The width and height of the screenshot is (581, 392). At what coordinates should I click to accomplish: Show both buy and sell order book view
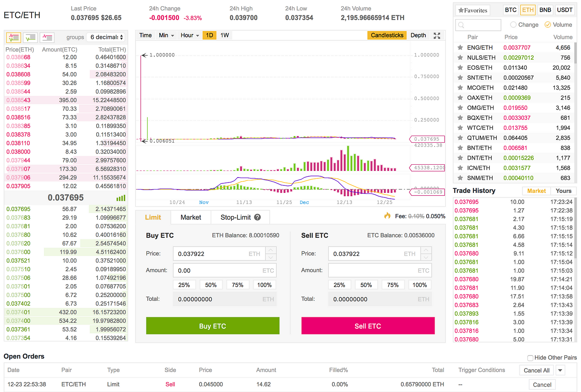[14, 38]
